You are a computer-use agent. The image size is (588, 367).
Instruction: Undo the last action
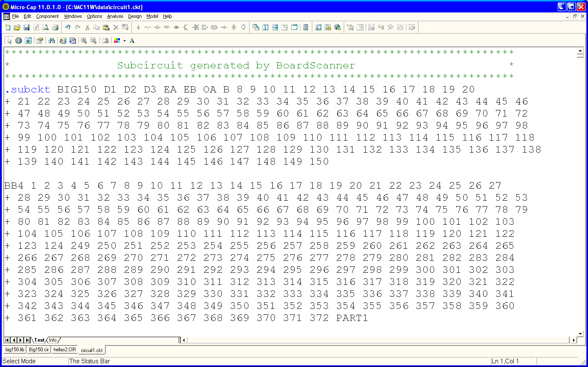tap(68, 27)
